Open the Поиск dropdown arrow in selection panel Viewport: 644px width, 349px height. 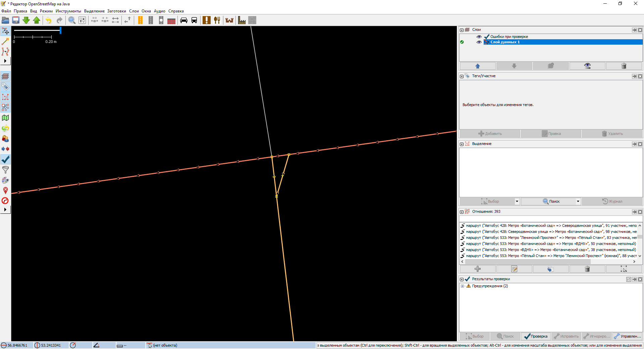[x=578, y=201]
